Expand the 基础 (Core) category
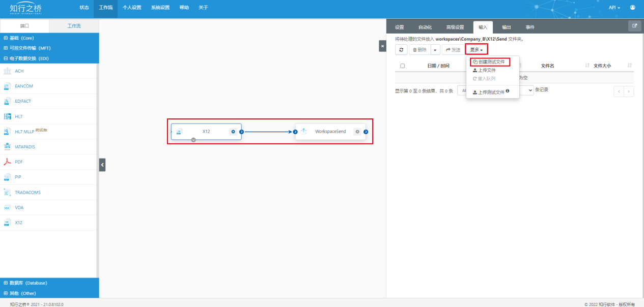The width and height of the screenshot is (644, 307). [21, 38]
